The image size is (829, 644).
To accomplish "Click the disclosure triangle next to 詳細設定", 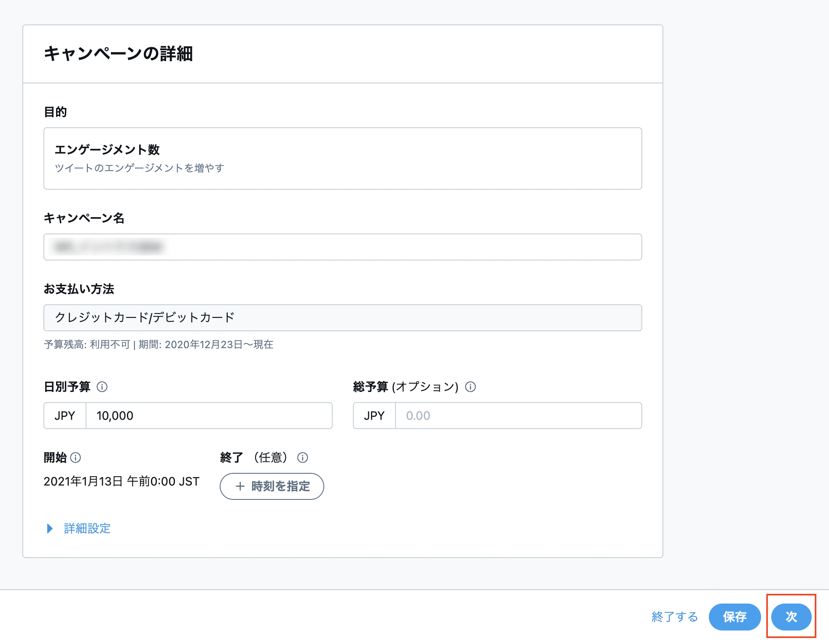I will pyautogui.click(x=49, y=529).
